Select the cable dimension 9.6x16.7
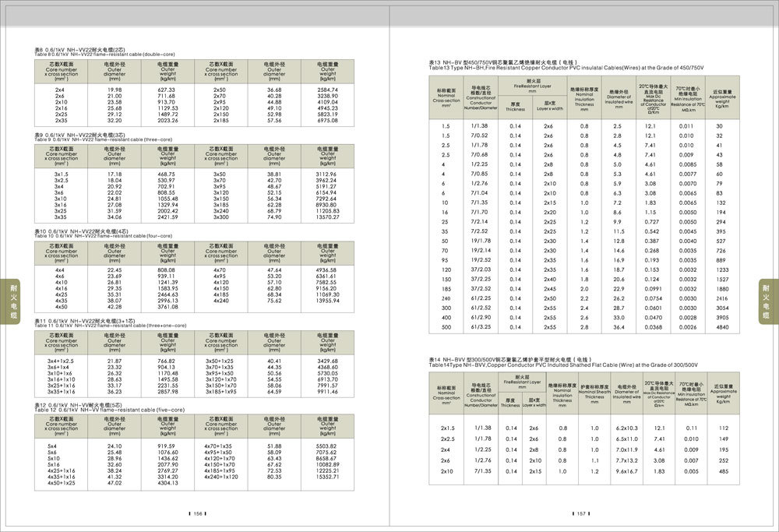The width and height of the screenshot is (779, 532). [x=627, y=471]
